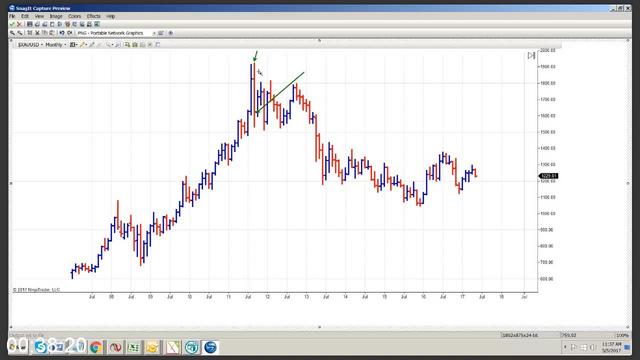The width and height of the screenshot is (640, 360).
Task: Click the undo arrow icon in SnagIt toolbar
Action: (62, 33)
